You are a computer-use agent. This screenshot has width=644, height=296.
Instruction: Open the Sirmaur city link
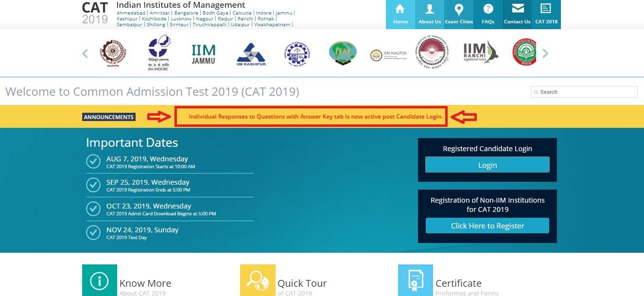[179, 24]
